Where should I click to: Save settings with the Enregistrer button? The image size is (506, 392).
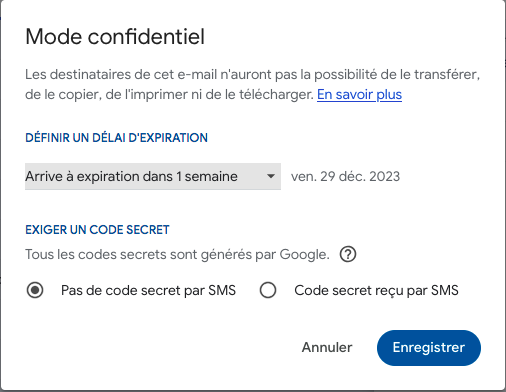(429, 348)
